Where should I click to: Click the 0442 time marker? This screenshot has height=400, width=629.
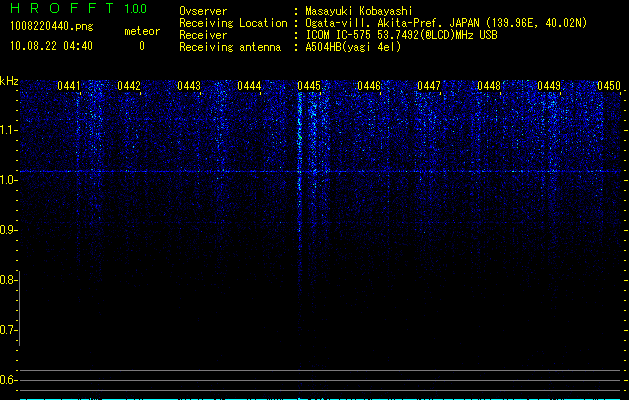click(129, 85)
